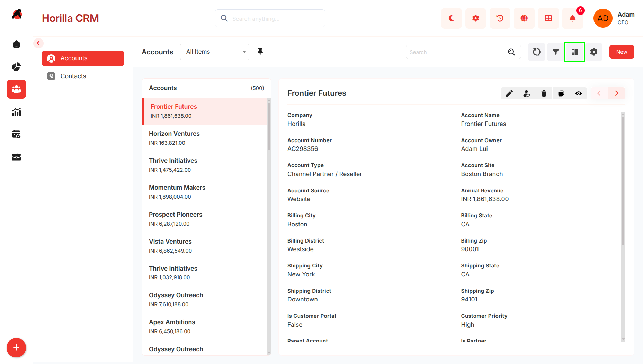The image size is (643, 364).
Task: Open notifications bell icon
Action: [x=572, y=18]
